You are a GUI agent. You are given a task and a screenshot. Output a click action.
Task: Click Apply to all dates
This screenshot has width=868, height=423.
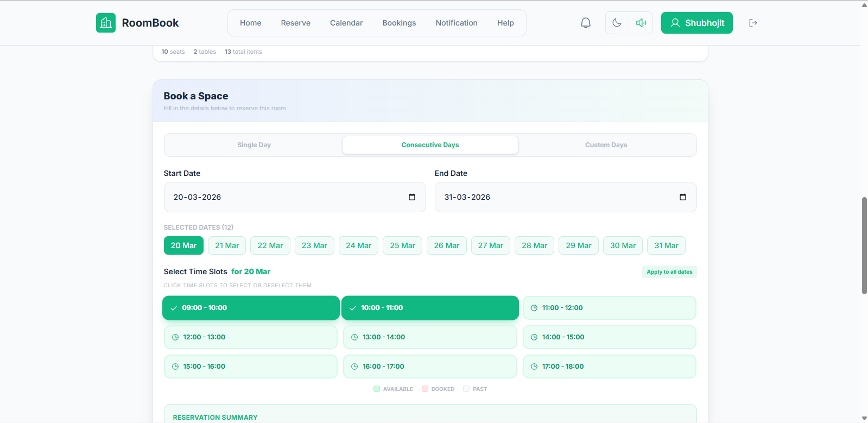coord(669,272)
